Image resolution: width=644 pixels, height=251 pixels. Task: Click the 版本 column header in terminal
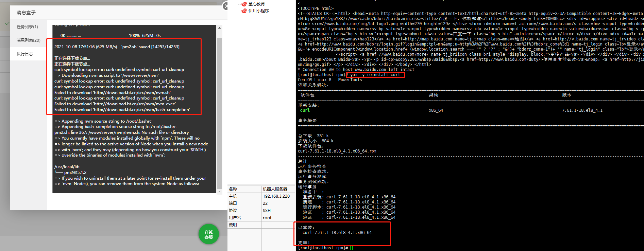coord(567,95)
